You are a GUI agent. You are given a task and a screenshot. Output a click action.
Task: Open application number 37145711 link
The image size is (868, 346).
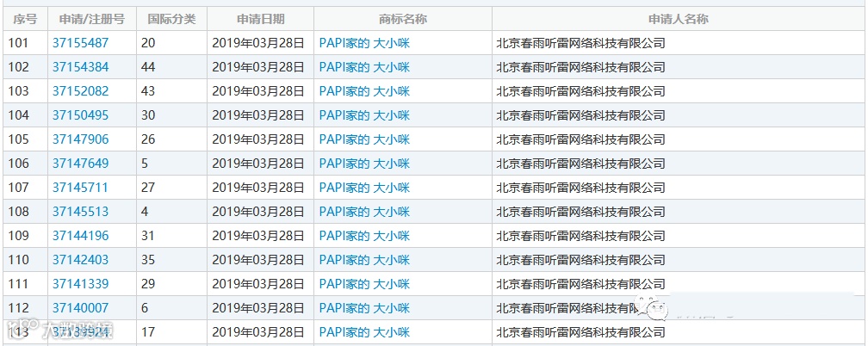click(80, 188)
